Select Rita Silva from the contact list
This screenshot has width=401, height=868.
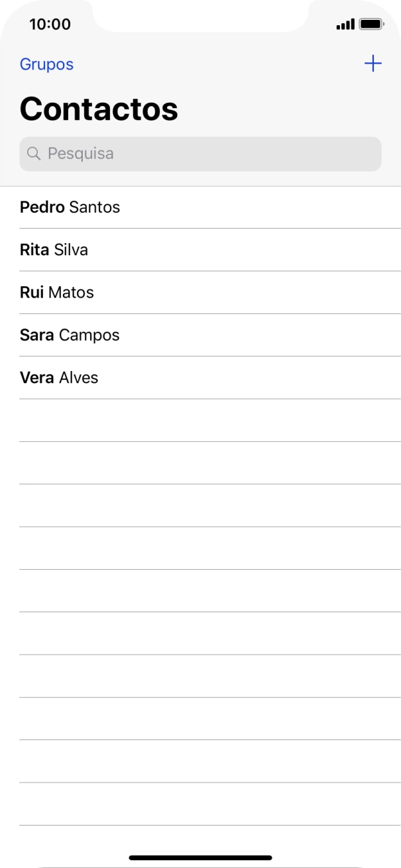[54, 250]
